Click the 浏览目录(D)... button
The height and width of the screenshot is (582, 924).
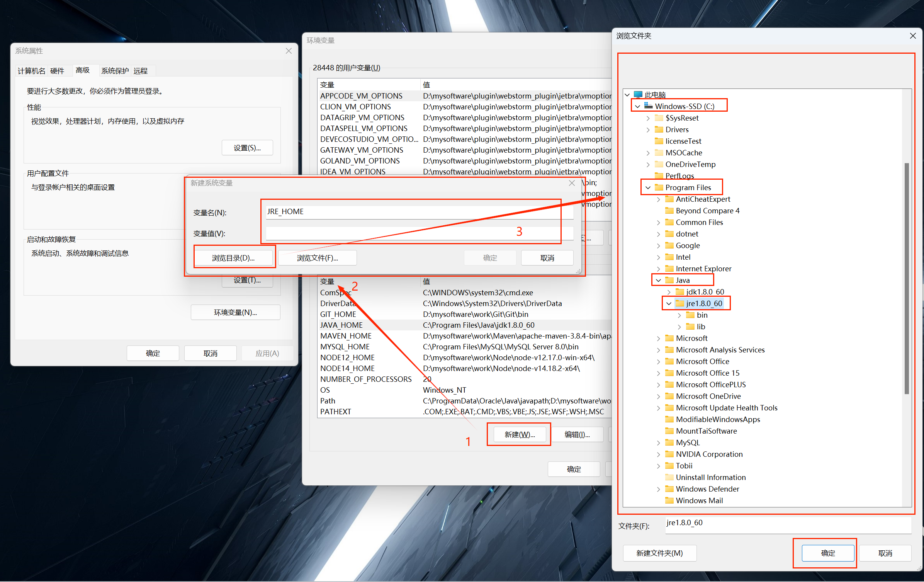233,258
